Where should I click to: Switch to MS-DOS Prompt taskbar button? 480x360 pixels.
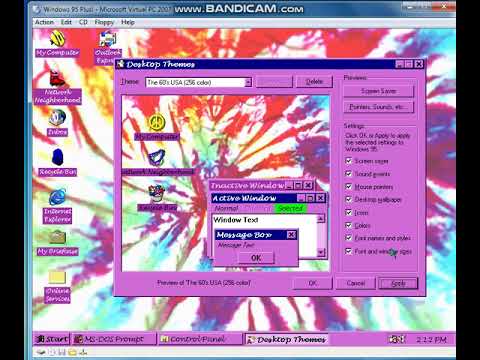[114, 339]
